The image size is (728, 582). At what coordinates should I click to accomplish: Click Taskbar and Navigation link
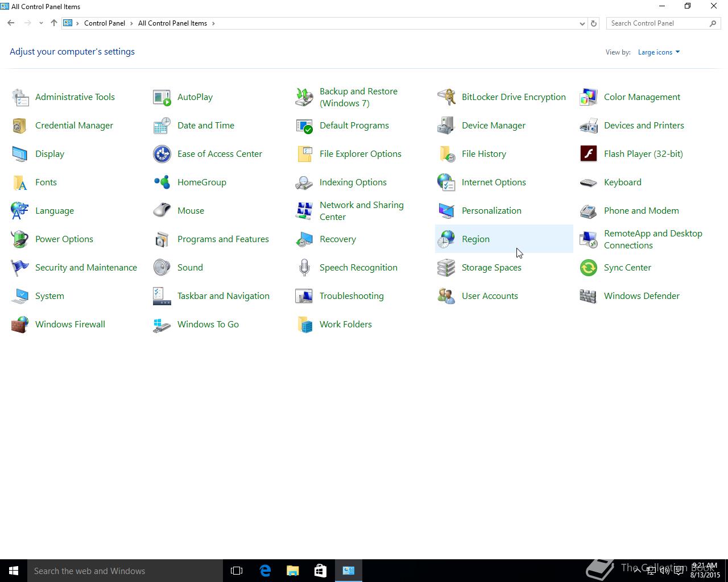point(224,296)
